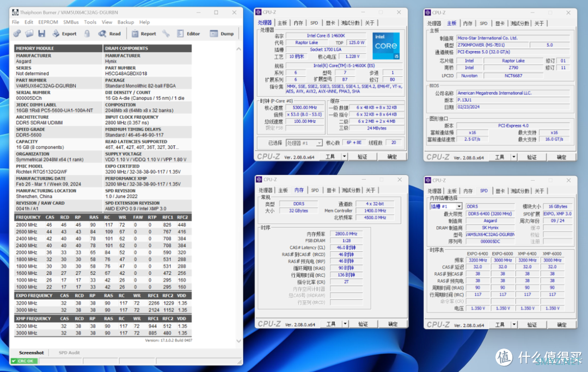The image size is (588, 372).
Task: Select the 主板 tab in the processor CPU-Z window
Action: pyautogui.click(x=282, y=23)
